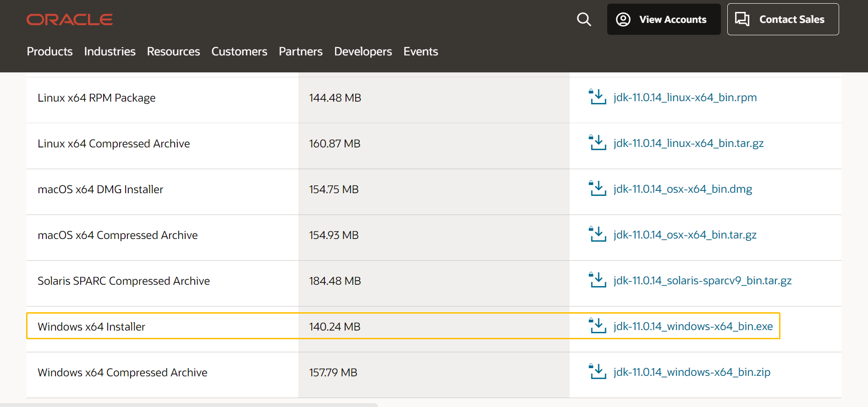Select the 'Linux x64 Compressed Archive' text

114,144
